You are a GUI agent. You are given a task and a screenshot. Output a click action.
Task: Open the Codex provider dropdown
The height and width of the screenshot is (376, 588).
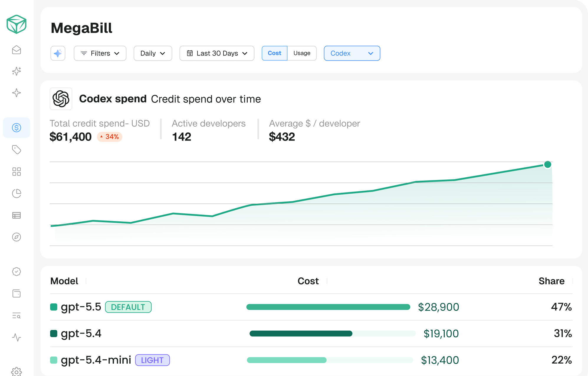click(352, 53)
